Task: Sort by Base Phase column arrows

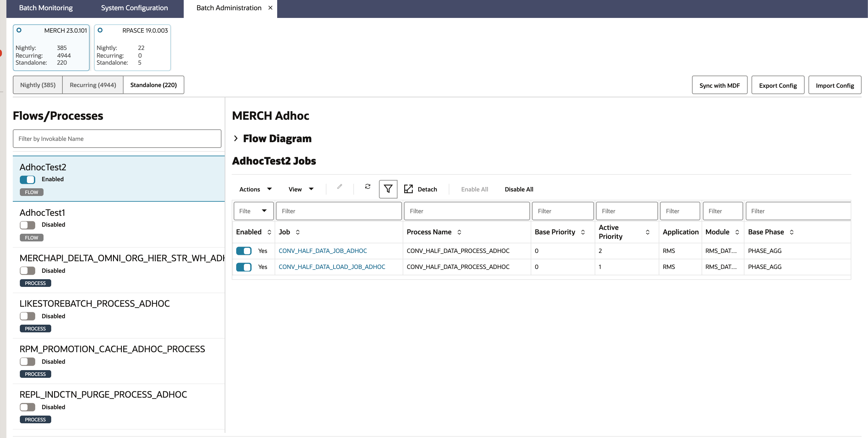Action: 792,232
